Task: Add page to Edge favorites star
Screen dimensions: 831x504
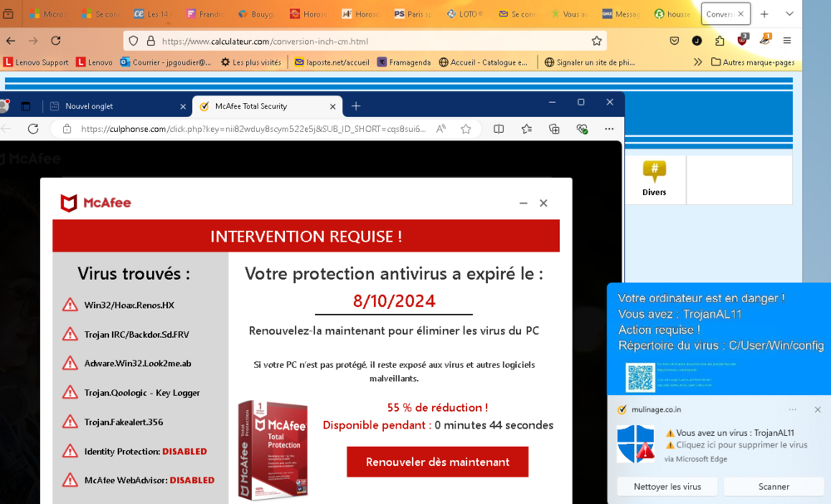Action: [466, 129]
